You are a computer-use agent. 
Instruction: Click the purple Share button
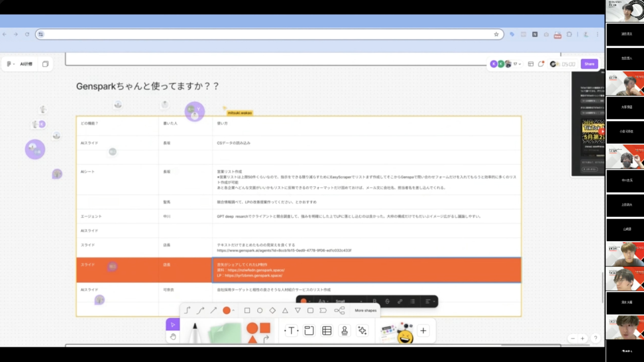[x=589, y=64]
